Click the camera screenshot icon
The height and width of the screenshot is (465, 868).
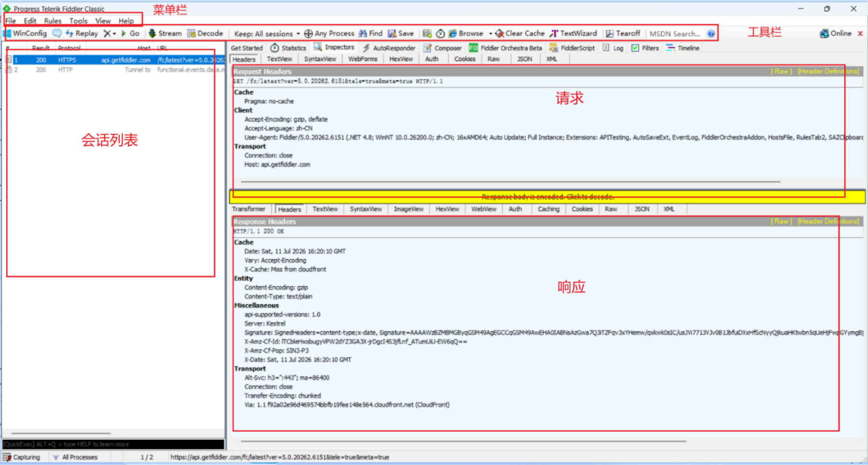[427, 33]
